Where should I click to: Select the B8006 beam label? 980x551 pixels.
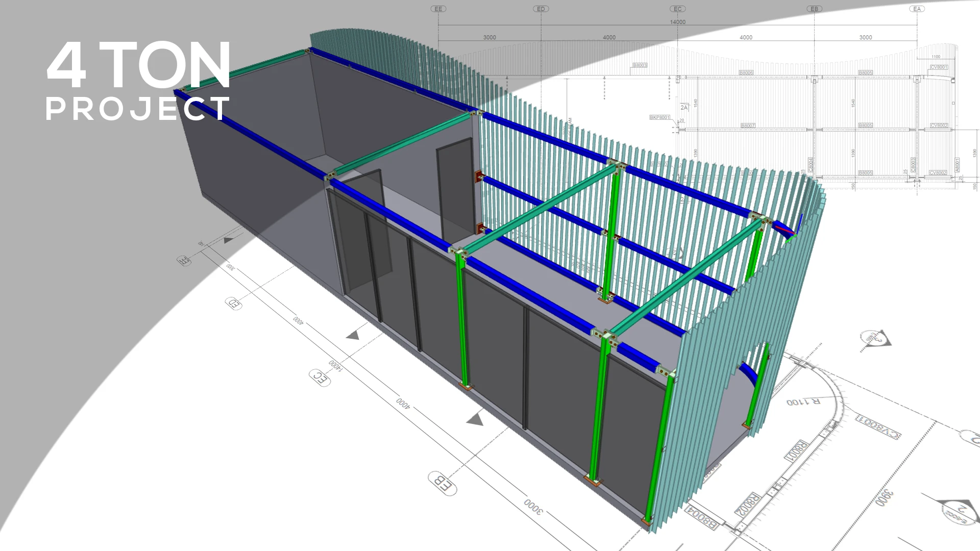[x=746, y=73]
